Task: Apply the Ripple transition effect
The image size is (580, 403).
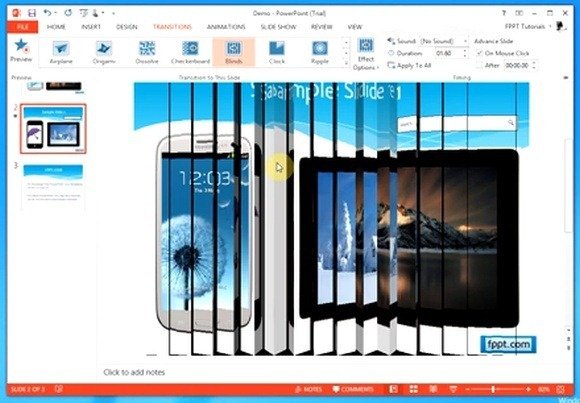Action: click(x=320, y=52)
